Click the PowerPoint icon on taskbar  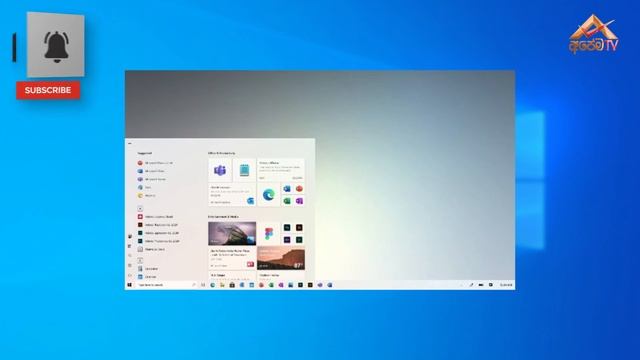coord(261,285)
